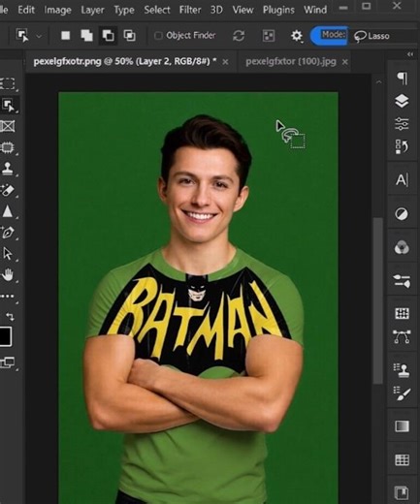420x504 pixels.
Task: Close the pexelgfxtor (100).jpg tab
Action: [x=345, y=62]
